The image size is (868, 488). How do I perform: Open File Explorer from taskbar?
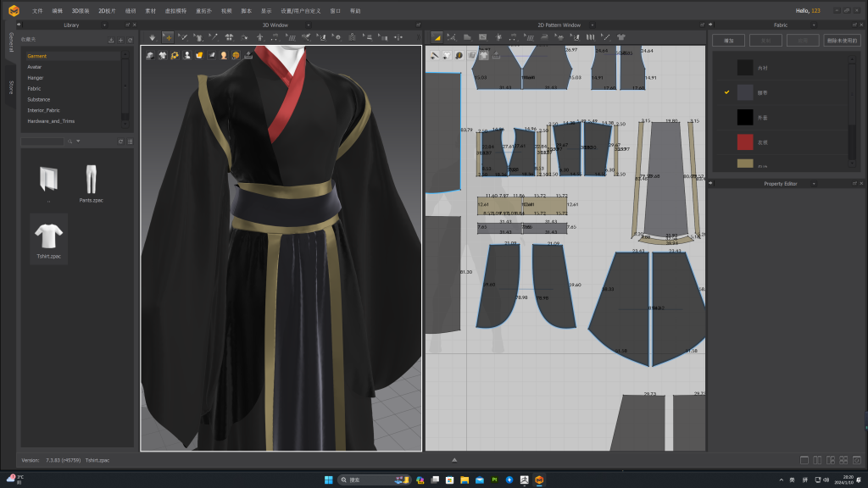tap(465, 480)
